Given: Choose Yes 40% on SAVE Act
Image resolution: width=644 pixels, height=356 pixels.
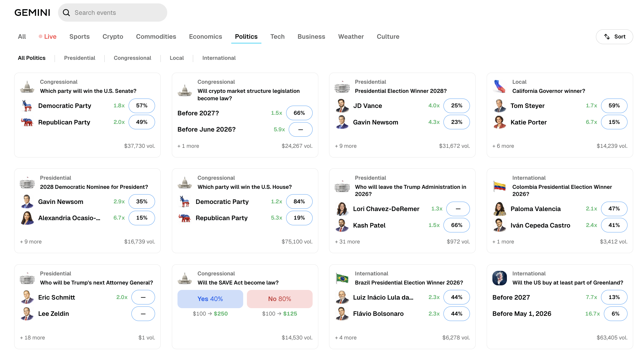Looking at the screenshot, I should coord(210,299).
